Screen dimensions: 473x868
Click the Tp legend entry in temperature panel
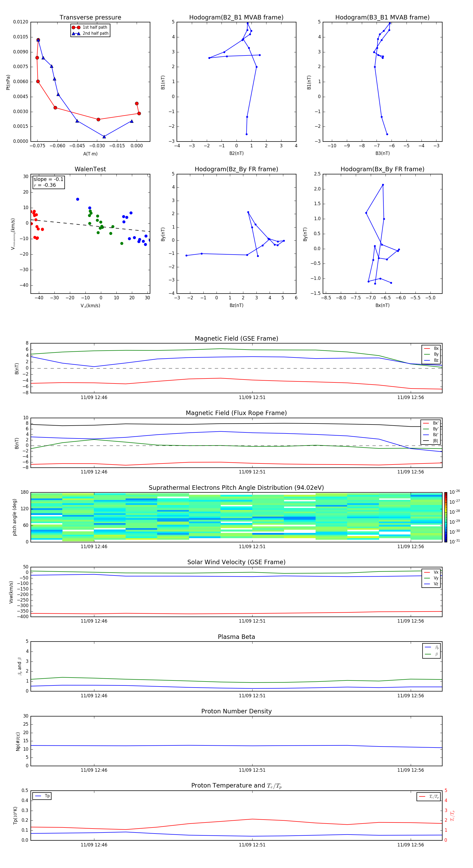point(42,796)
